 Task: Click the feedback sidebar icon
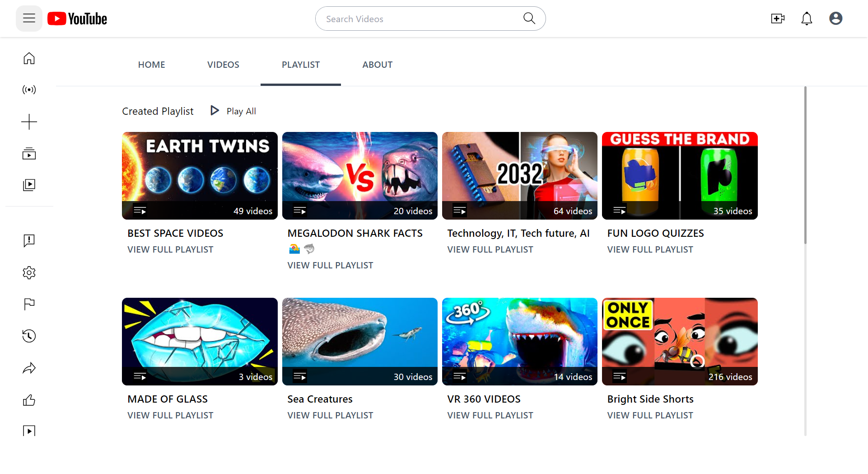(29, 240)
